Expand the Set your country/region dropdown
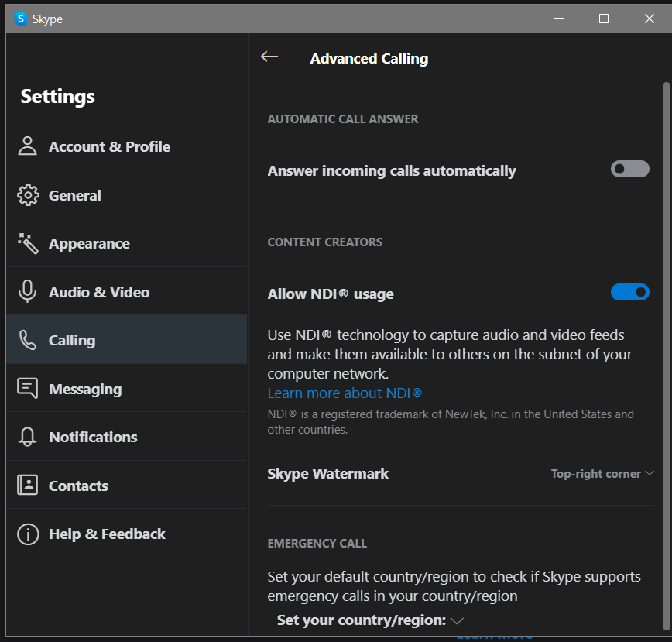672x642 pixels. [370, 620]
